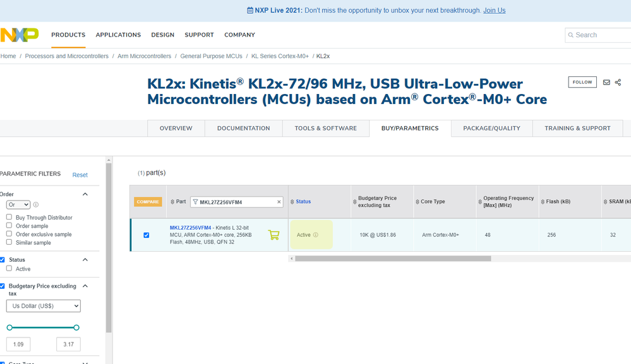Click the site Search field

pos(599,35)
